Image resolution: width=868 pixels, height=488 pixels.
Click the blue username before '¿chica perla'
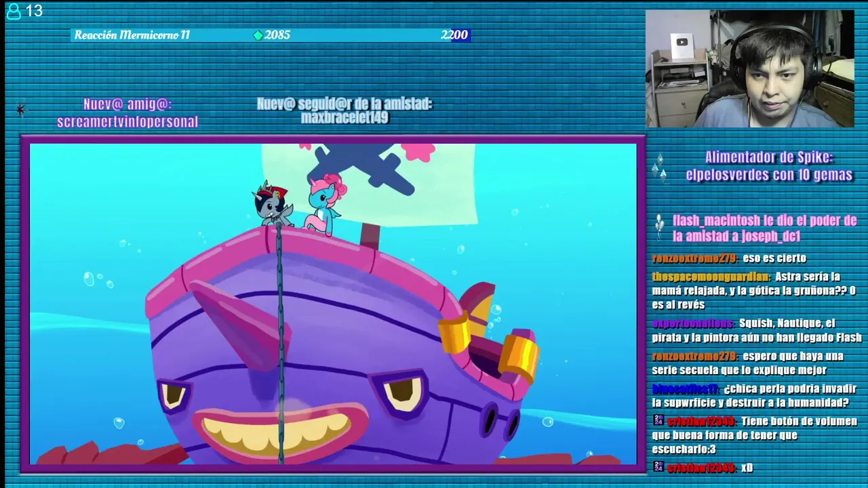(685, 389)
